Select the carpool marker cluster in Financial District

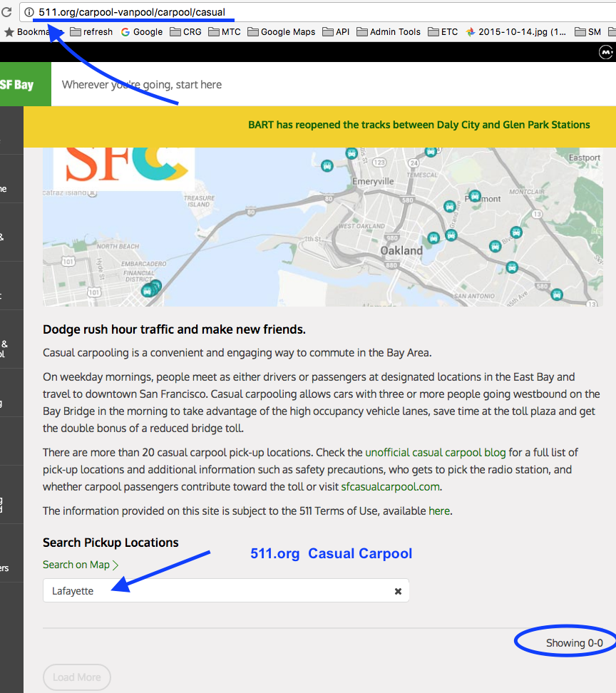(150, 289)
